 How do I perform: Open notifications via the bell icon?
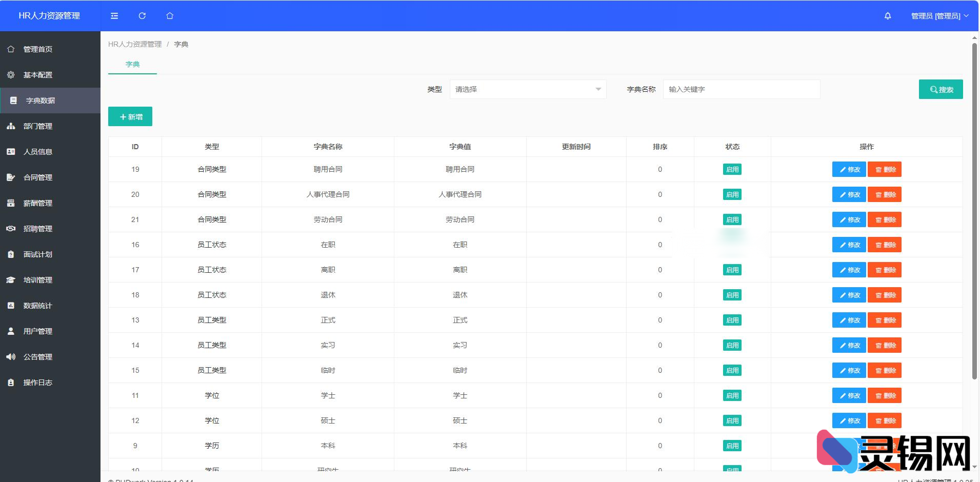coord(887,16)
